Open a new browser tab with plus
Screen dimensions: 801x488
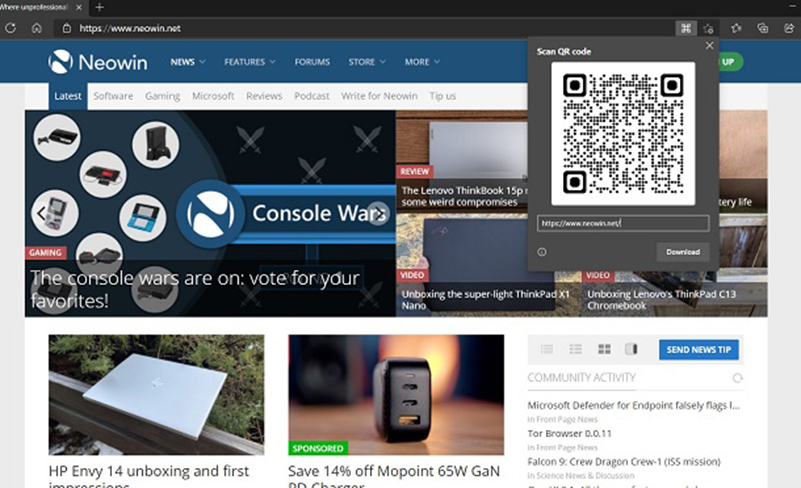point(100,7)
